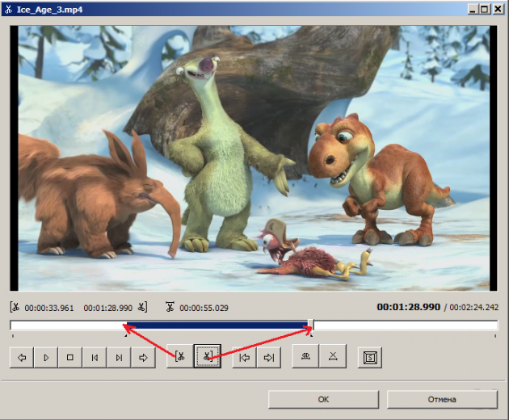
Task: Play the video preview
Action: click(46, 357)
